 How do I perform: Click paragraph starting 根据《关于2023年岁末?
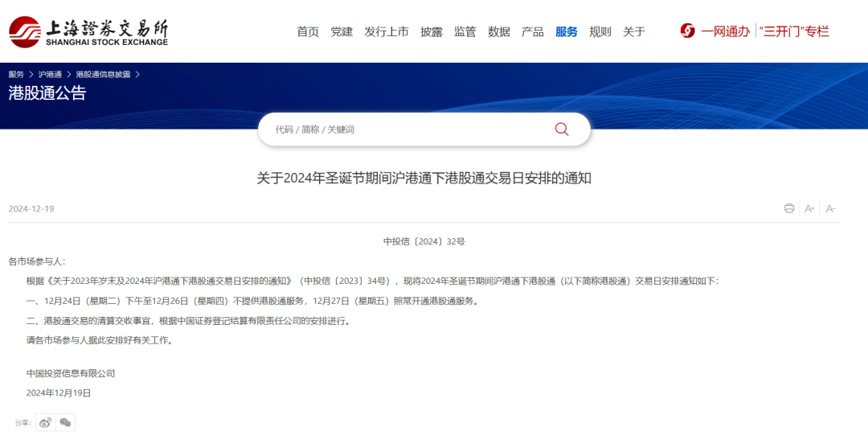[x=372, y=282]
